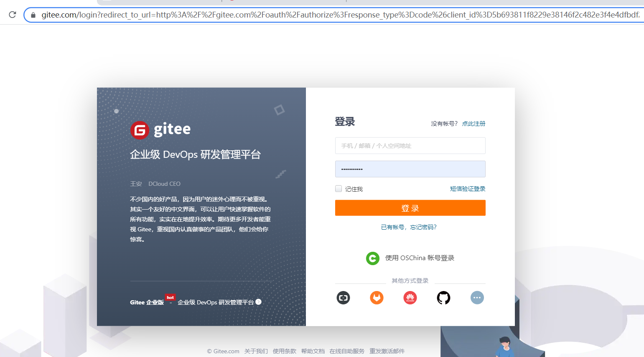Open the 帮助文档 footer link

(x=313, y=351)
